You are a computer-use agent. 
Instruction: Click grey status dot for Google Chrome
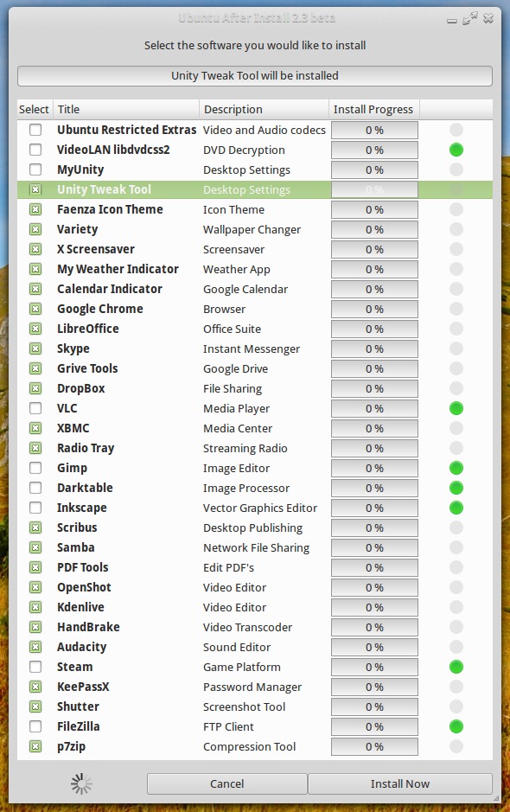456,310
